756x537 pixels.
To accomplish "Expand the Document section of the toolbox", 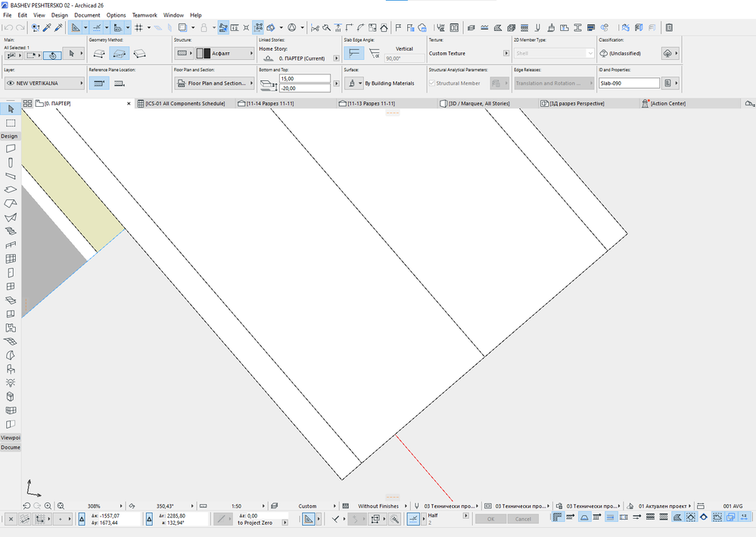I will tap(11, 448).
